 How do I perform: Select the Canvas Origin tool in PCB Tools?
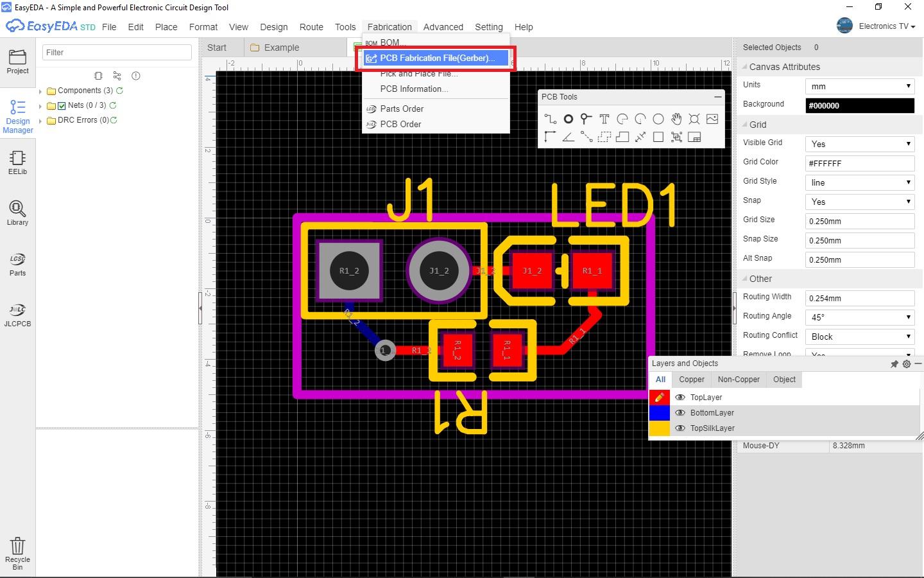(550, 137)
